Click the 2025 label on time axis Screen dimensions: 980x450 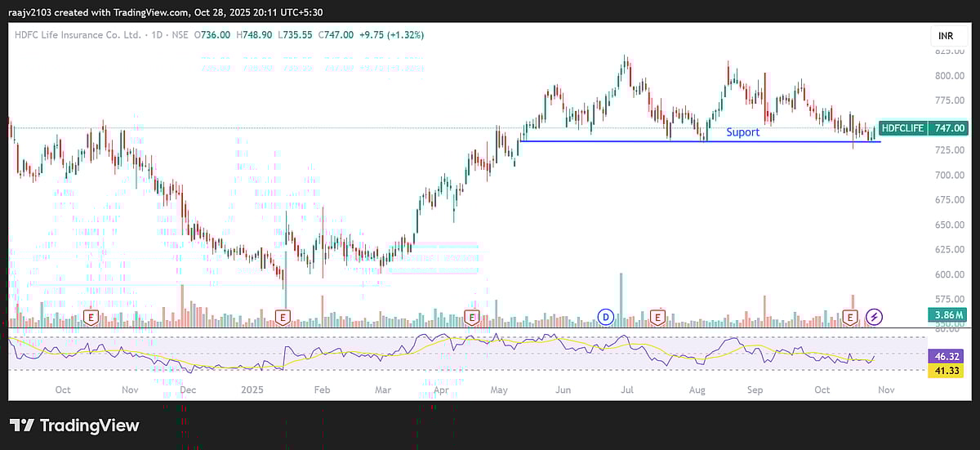254,390
